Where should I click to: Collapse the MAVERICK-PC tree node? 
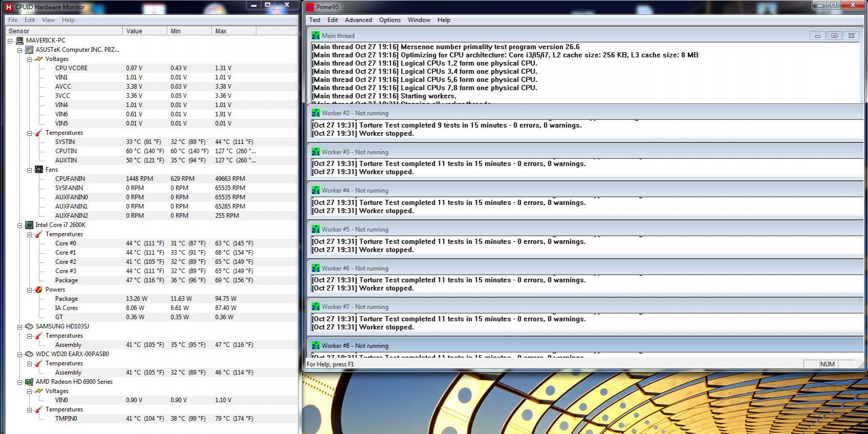click(10, 40)
